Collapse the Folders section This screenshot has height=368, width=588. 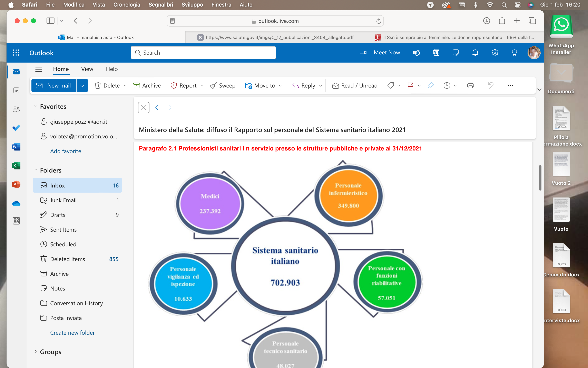[36, 170]
